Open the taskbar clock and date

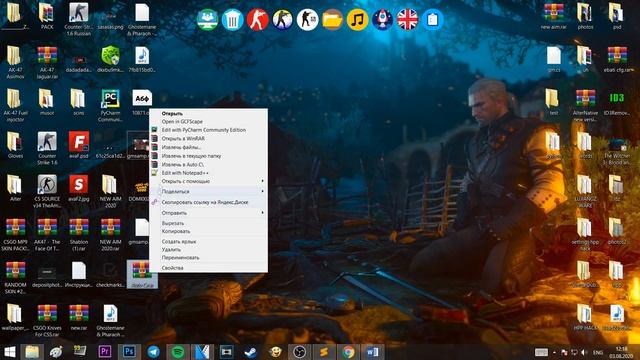click(621, 352)
